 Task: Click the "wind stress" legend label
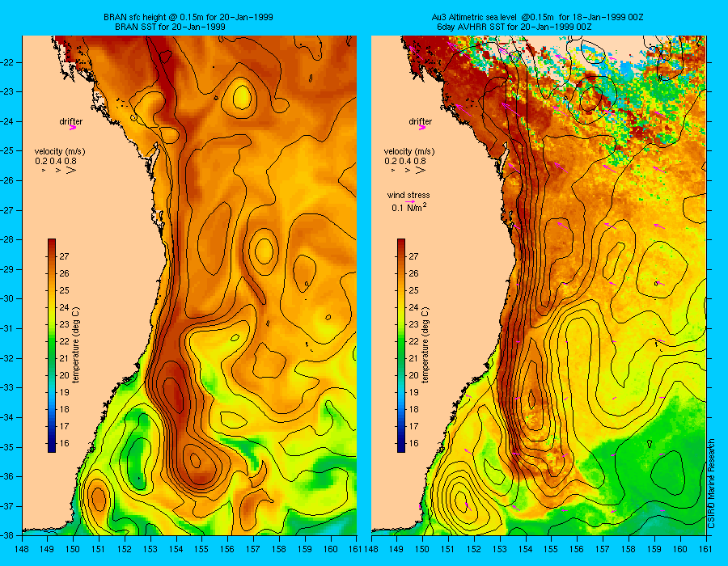coord(408,196)
